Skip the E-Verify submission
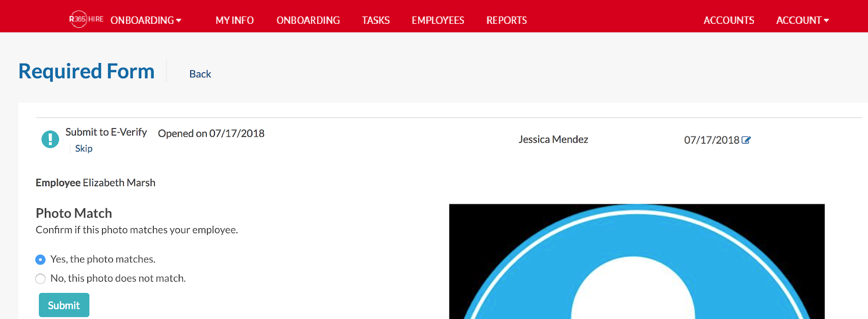The image size is (868, 319). (83, 149)
